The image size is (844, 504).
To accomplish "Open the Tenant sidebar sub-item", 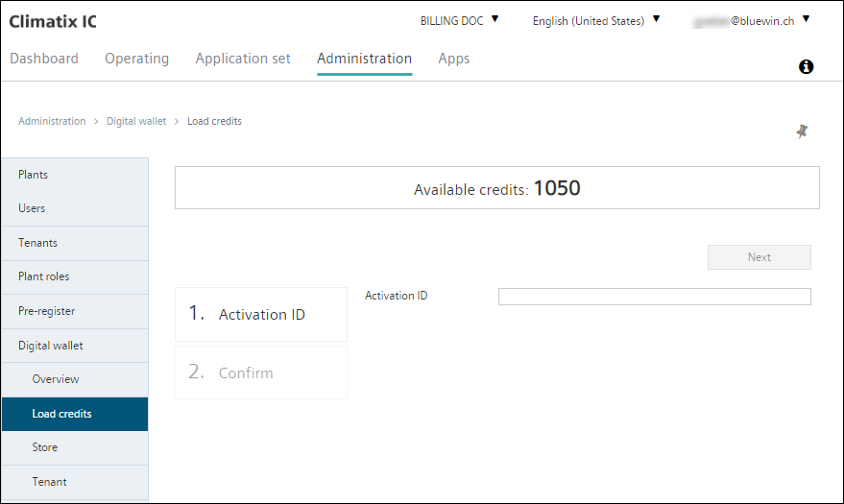I will (x=75, y=483).
